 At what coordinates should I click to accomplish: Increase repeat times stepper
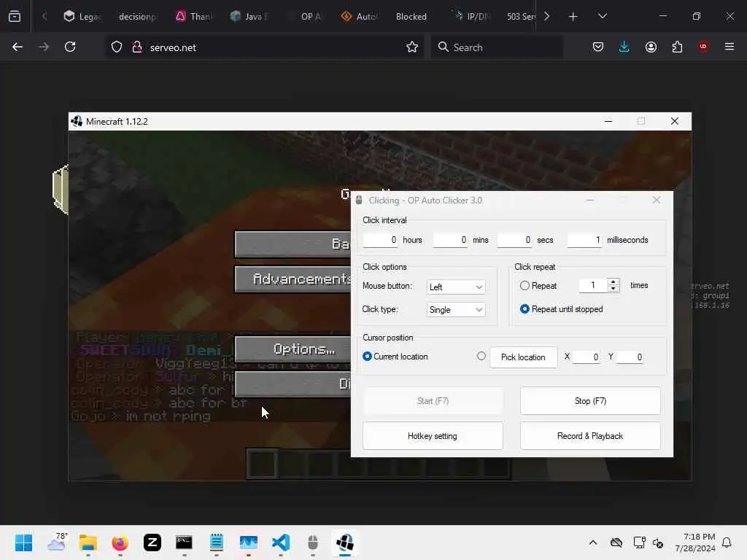614,282
